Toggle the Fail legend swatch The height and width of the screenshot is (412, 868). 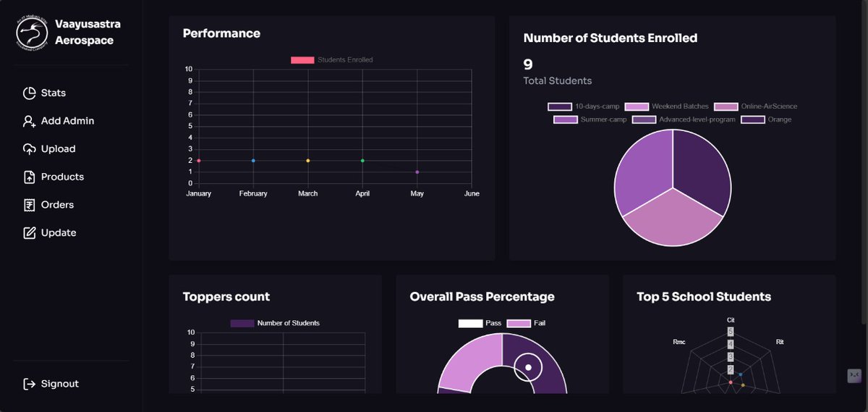coord(519,323)
